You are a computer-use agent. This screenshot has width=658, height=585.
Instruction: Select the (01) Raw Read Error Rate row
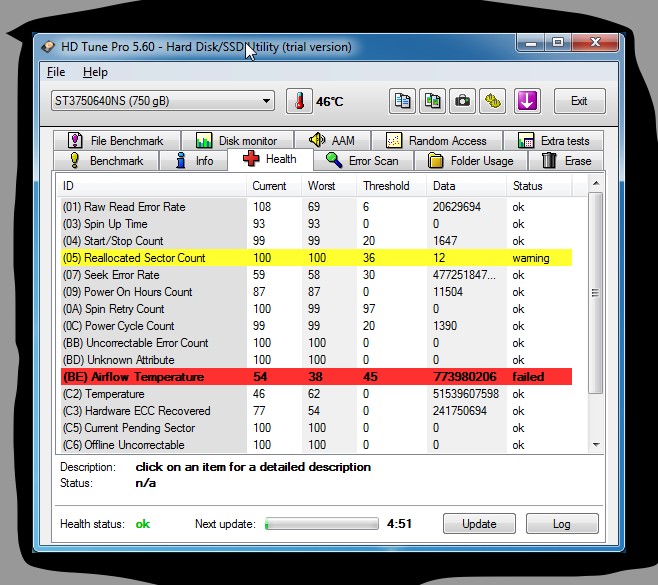click(x=316, y=207)
